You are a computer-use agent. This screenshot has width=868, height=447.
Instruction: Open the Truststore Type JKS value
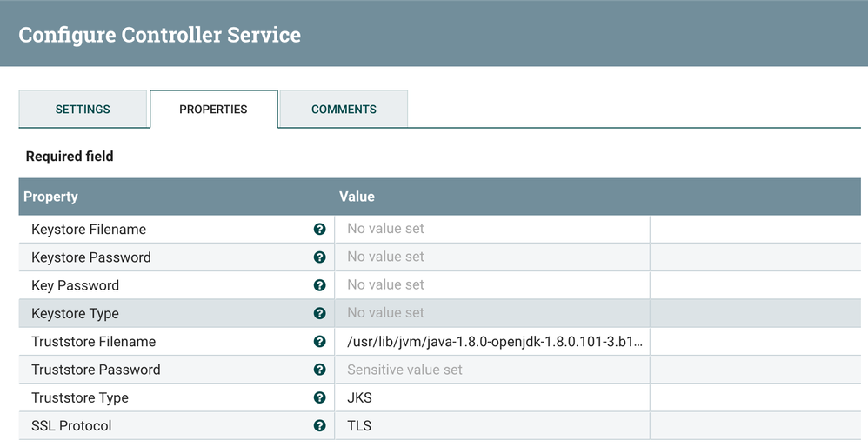click(491, 397)
